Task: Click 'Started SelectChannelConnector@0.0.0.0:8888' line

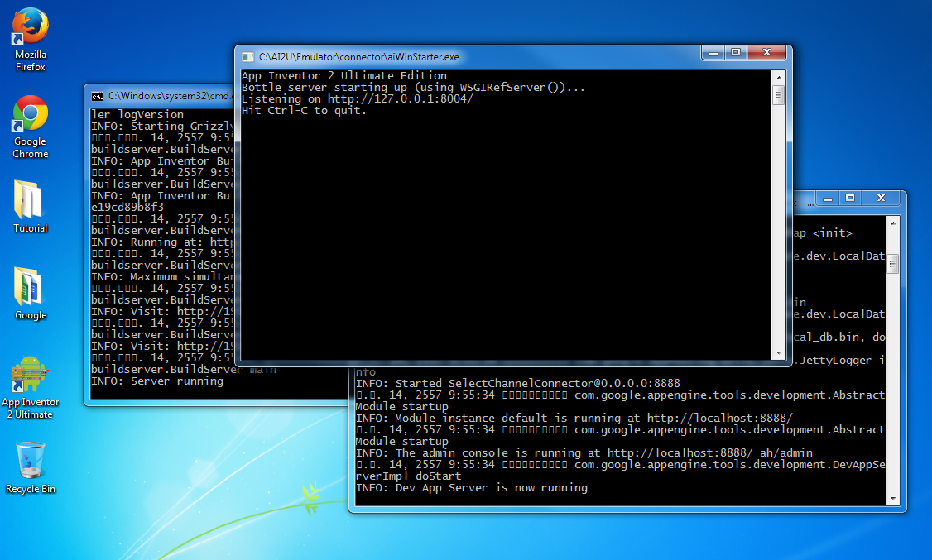Action: [x=517, y=384]
